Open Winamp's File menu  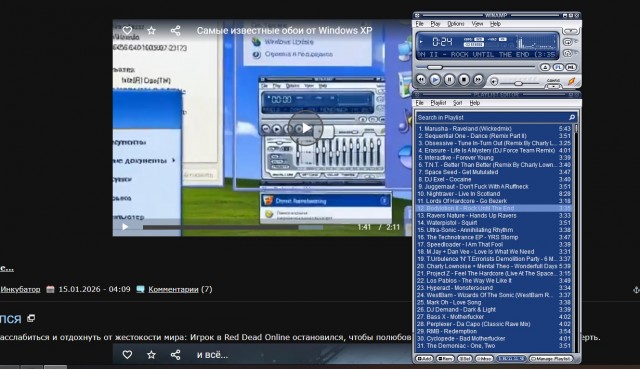click(420, 24)
